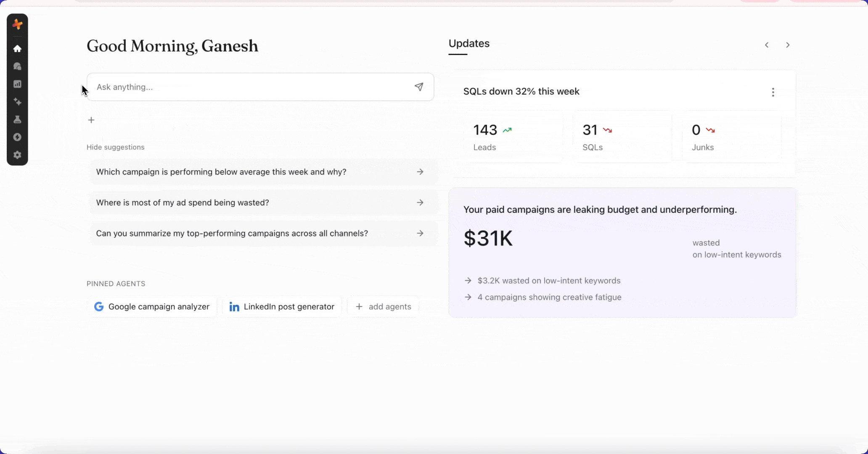868x454 pixels.
Task: Open the chat conversations sidebar icon
Action: click(17, 66)
